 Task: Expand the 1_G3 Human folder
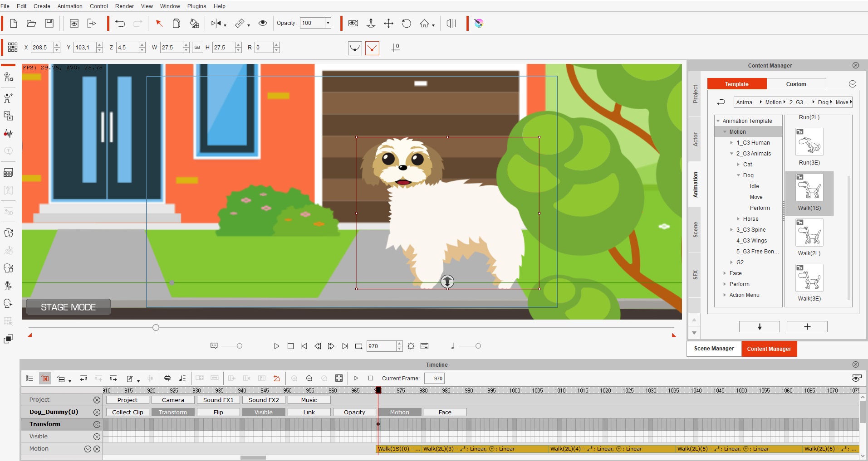coord(731,143)
